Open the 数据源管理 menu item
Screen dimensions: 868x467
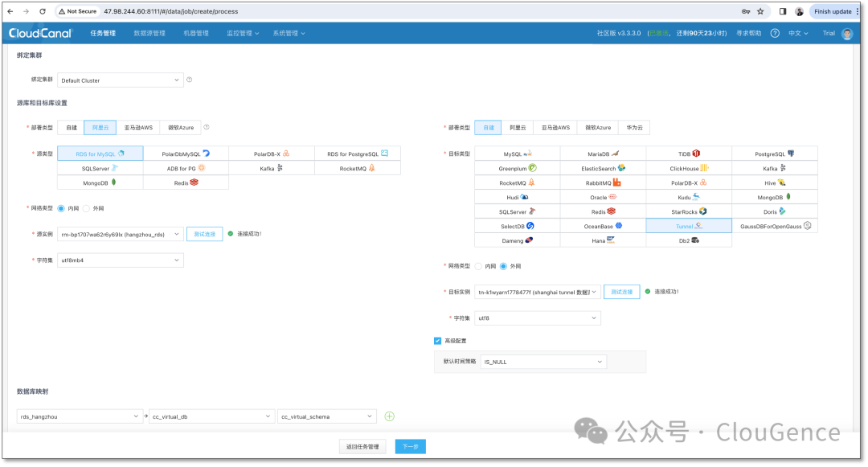click(x=149, y=33)
